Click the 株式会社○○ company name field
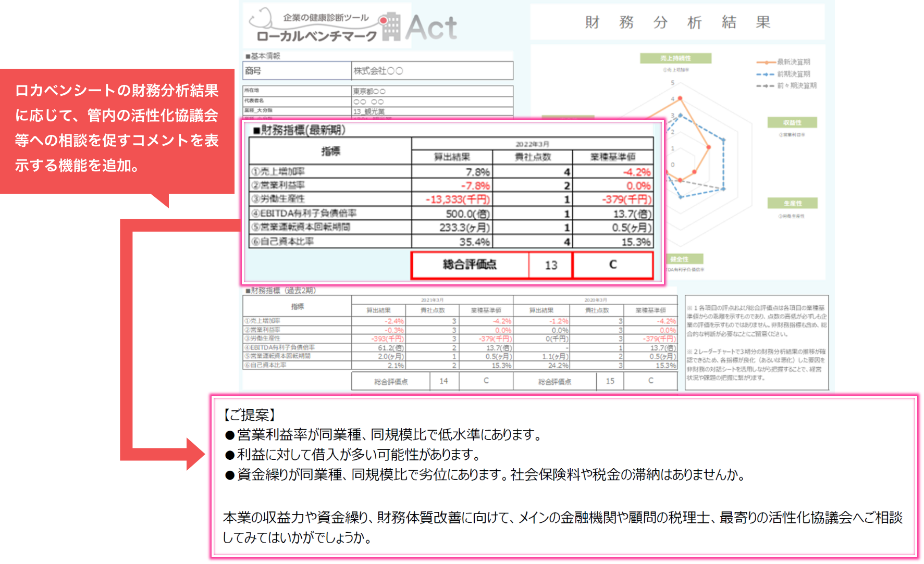The image size is (924, 564). 432,71
